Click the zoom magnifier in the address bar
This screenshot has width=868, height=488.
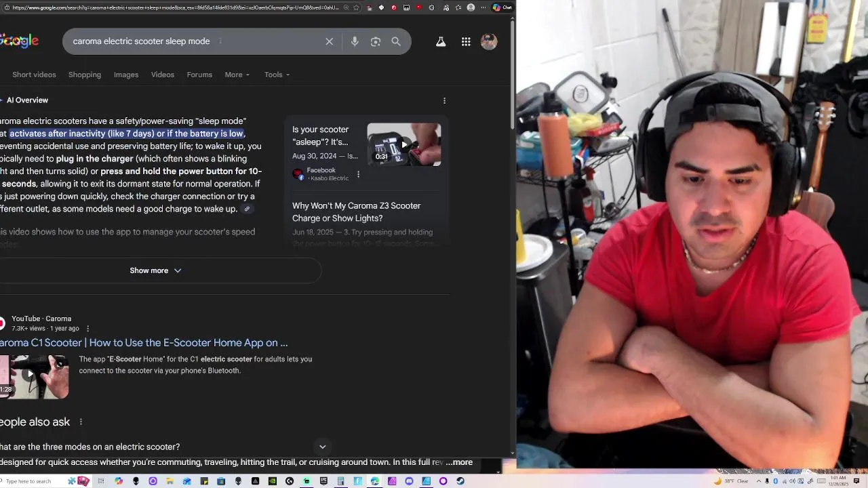point(346,7)
